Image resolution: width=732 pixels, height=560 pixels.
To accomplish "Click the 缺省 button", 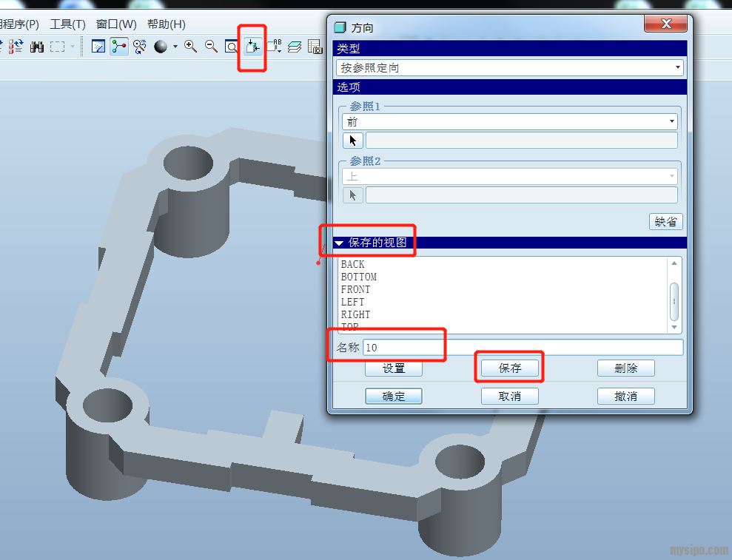I will [x=665, y=221].
